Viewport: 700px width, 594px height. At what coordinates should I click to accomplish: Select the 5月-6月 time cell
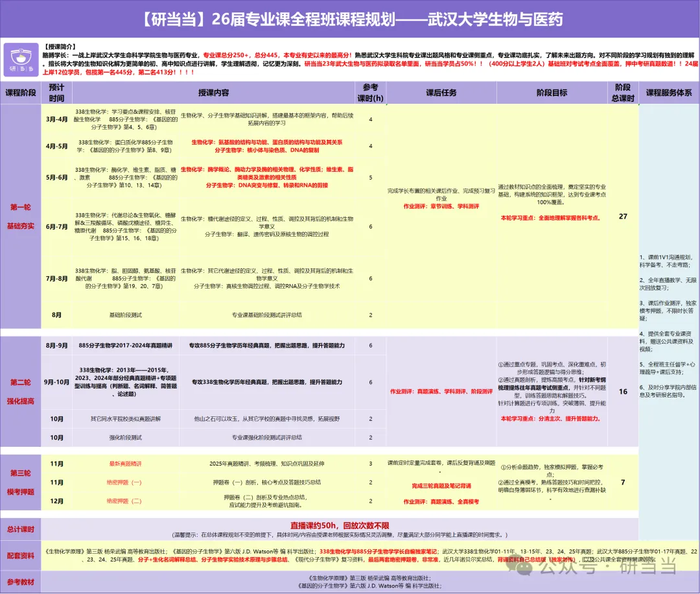pos(56,177)
